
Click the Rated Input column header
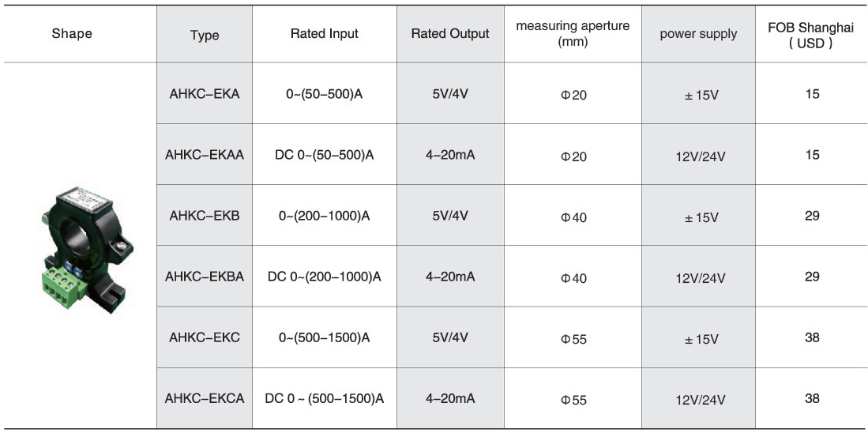click(x=325, y=34)
